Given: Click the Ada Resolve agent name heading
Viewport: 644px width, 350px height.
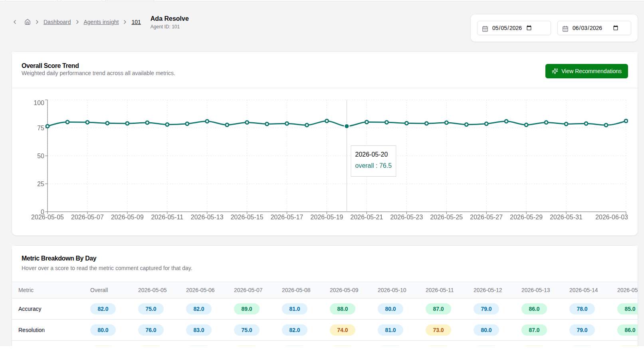Looking at the screenshot, I should 170,18.
